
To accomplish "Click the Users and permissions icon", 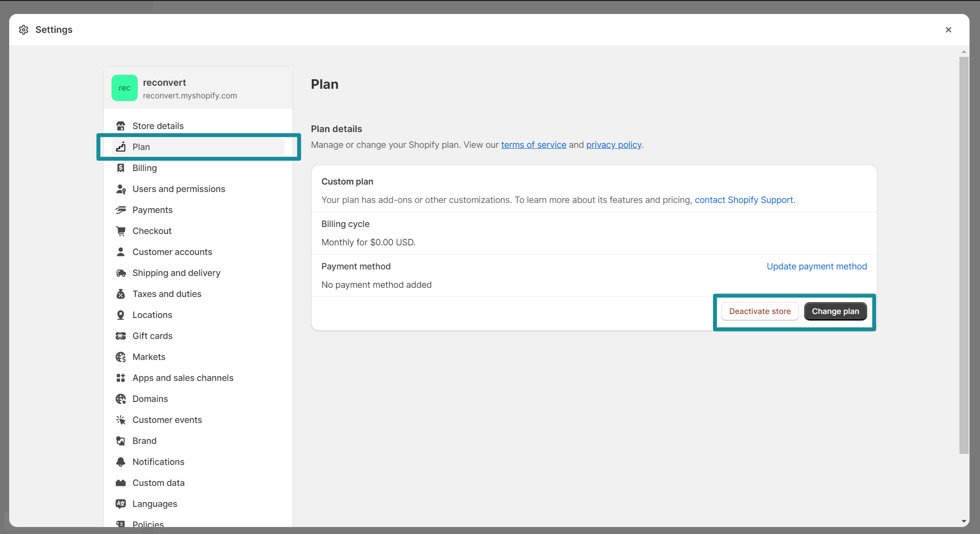I will click(x=121, y=189).
